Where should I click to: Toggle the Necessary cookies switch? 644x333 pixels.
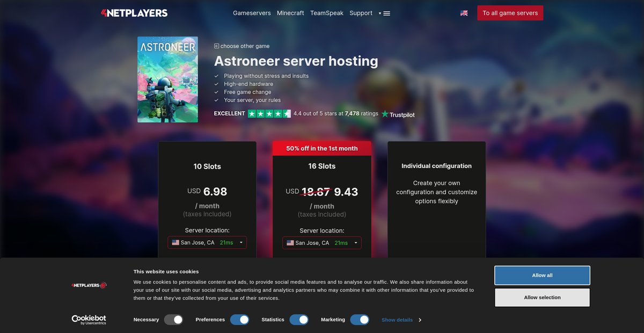click(174, 320)
